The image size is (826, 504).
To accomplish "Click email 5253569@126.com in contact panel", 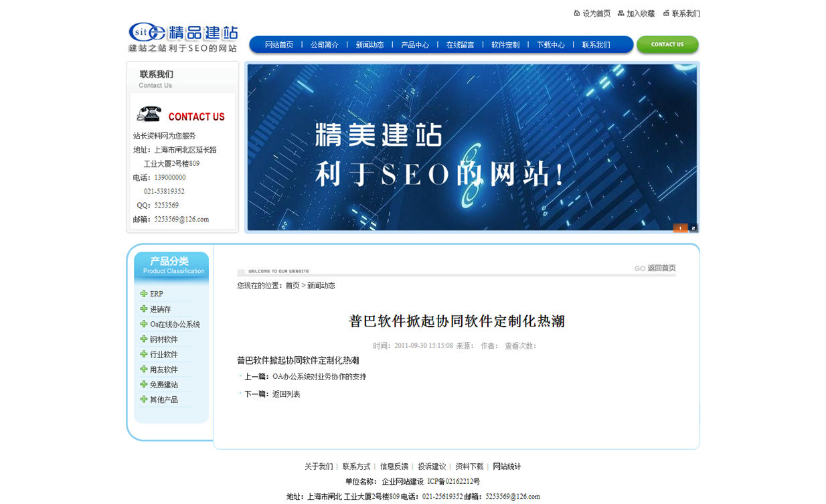I will pos(181,219).
